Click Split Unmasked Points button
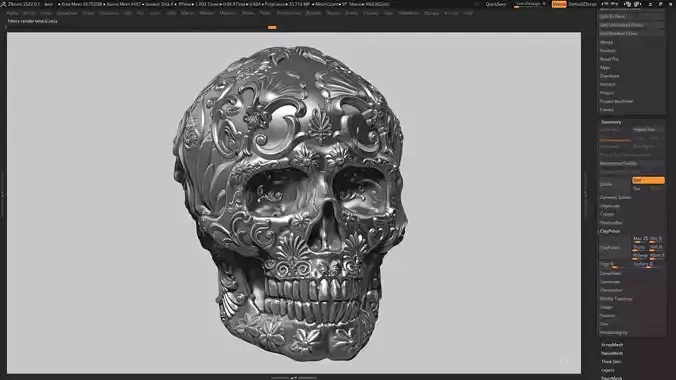676x380 pixels. (x=632, y=25)
